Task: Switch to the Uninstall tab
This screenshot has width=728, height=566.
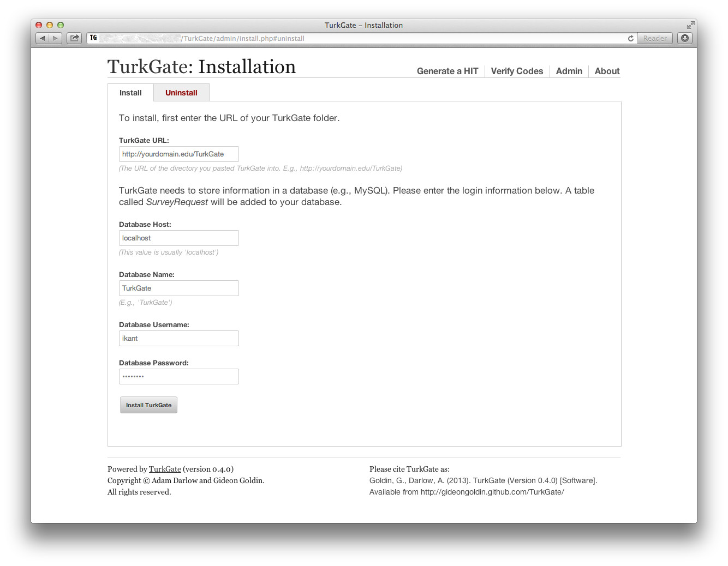Action: (x=181, y=92)
